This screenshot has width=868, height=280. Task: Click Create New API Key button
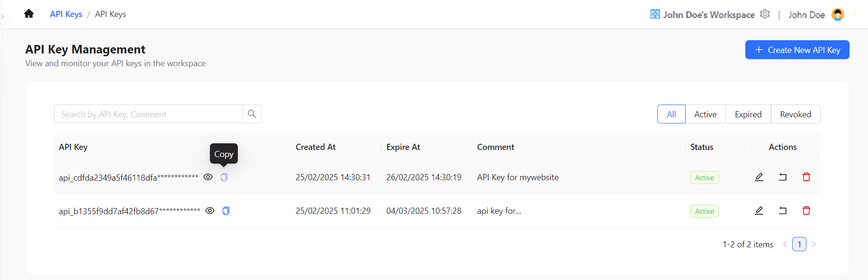tap(797, 49)
